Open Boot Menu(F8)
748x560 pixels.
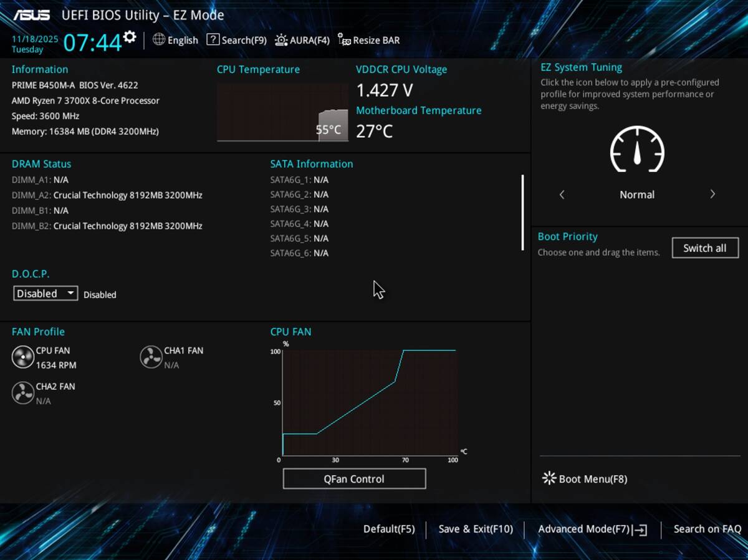(593, 479)
